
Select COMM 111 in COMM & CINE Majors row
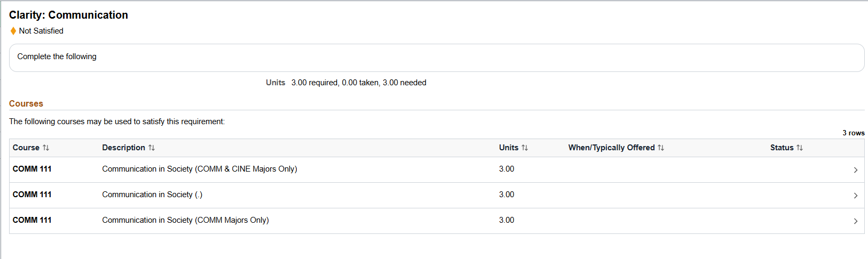click(x=32, y=169)
